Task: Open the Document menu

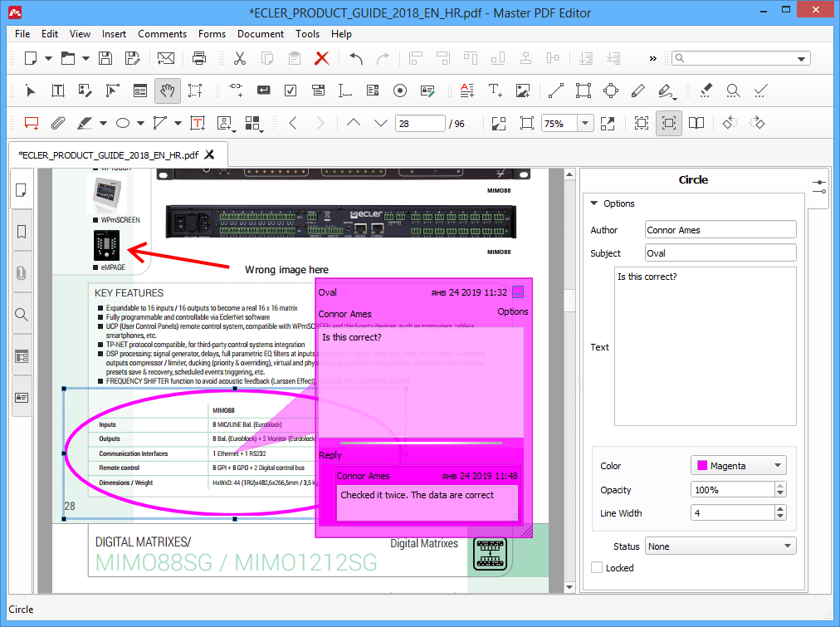Action: 260,34
